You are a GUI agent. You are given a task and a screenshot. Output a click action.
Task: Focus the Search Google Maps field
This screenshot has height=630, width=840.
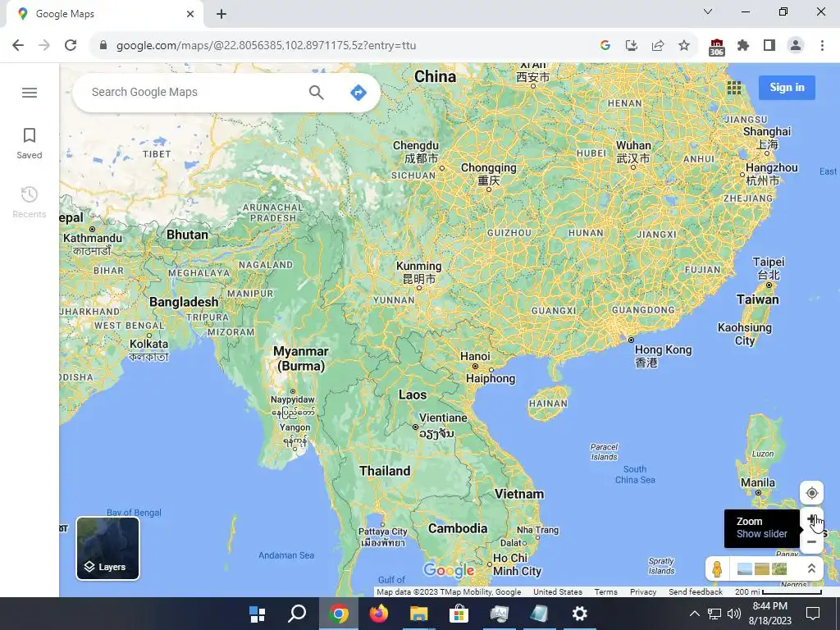click(x=193, y=92)
